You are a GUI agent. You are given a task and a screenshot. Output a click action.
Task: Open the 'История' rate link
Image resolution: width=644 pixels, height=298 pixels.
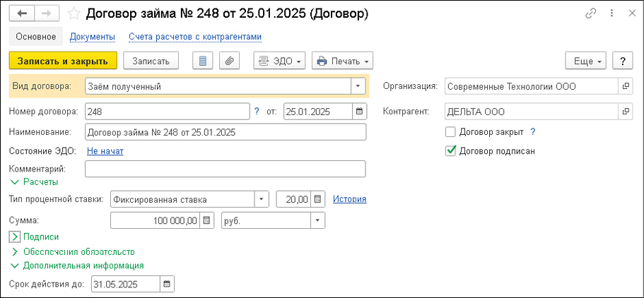349,199
